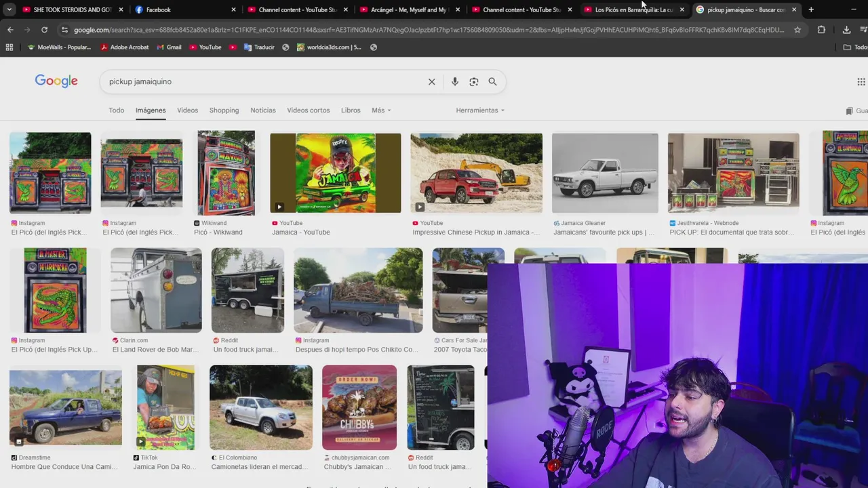Open the Chrome apps shortcut grid
This screenshot has height=488, width=868.
pyautogui.click(x=9, y=47)
